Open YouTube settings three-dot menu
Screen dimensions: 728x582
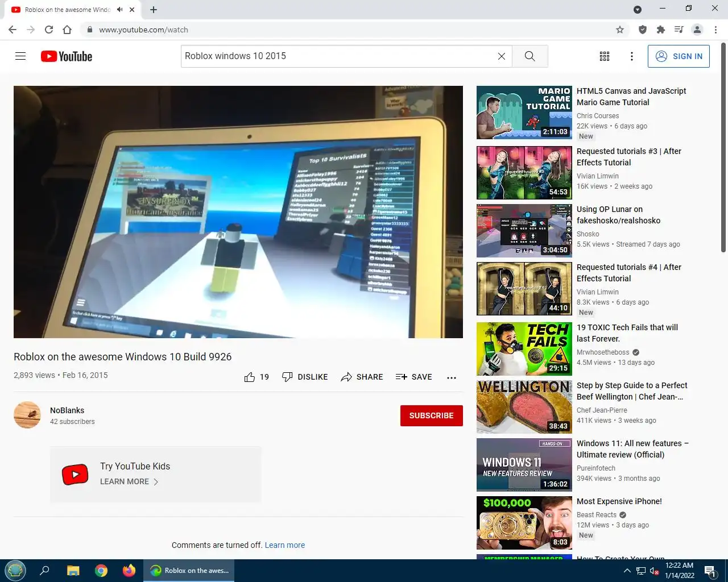[x=631, y=56]
